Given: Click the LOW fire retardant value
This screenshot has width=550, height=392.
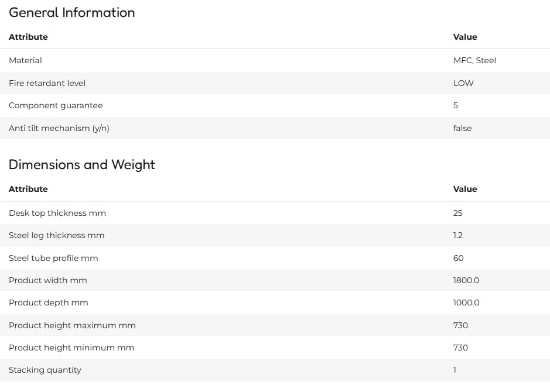Looking at the screenshot, I should [463, 83].
